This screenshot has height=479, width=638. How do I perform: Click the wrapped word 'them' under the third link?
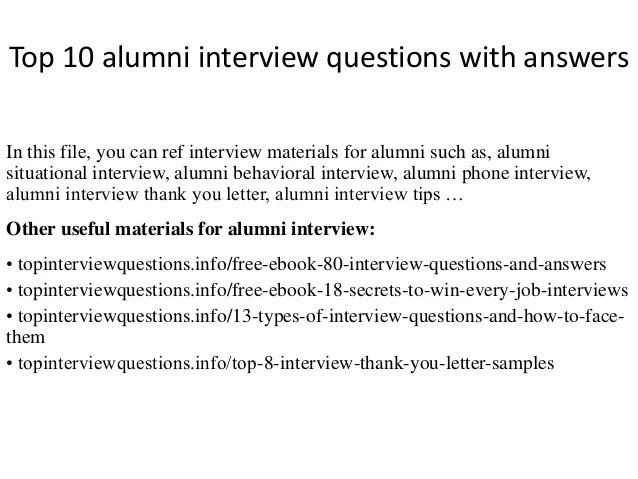tap(26, 338)
